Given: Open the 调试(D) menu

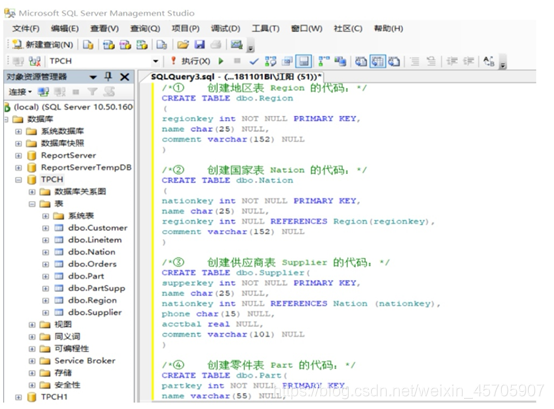Looking at the screenshot, I should pyautogui.click(x=225, y=28).
